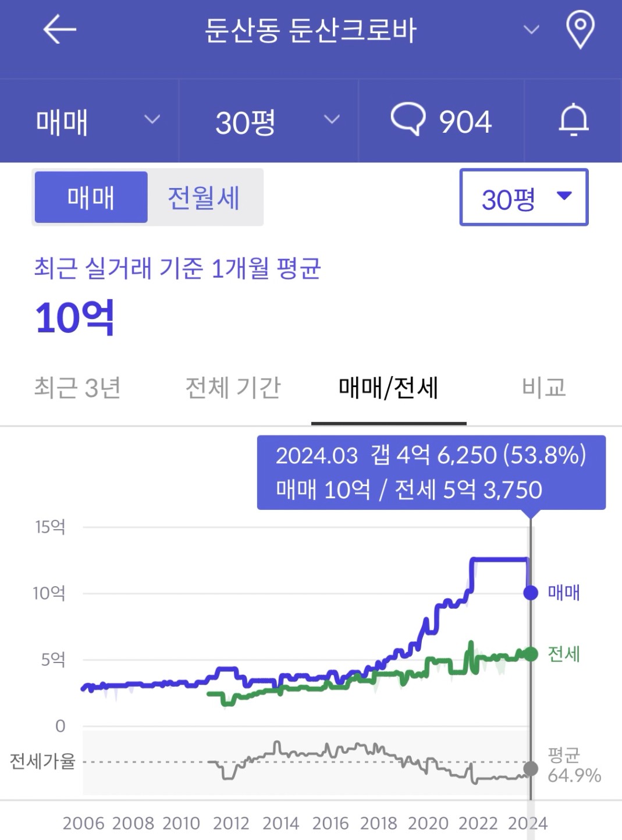Click the green 전세 chart endpoint dot

531,654
